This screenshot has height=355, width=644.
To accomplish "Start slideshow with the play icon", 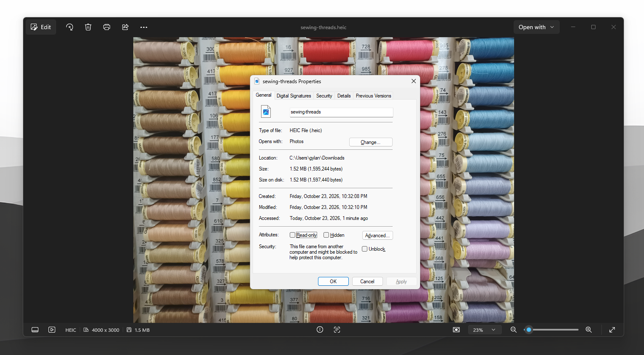I will click(x=52, y=330).
